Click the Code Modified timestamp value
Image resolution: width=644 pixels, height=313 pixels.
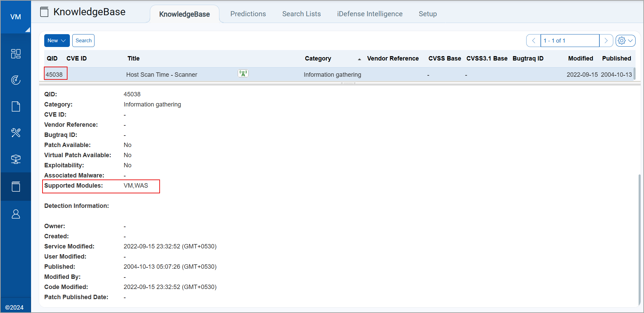click(x=170, y=287)
